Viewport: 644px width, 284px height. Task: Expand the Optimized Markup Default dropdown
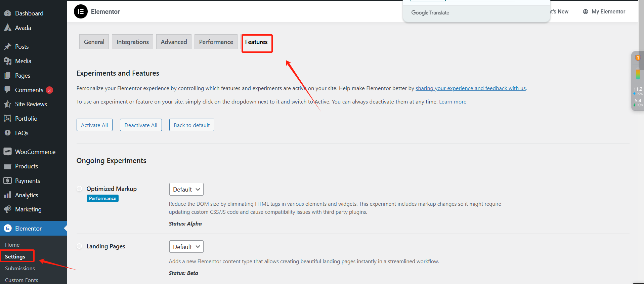186,189
